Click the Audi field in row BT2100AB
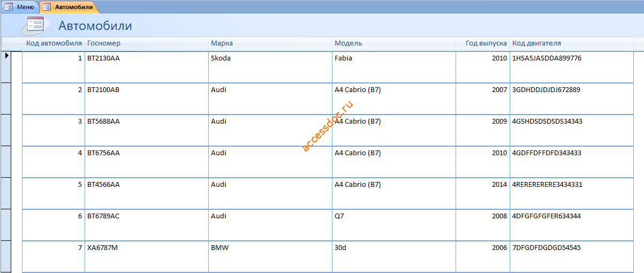The height and width of the screenshot is (273, 644). (x=270, y=98)
